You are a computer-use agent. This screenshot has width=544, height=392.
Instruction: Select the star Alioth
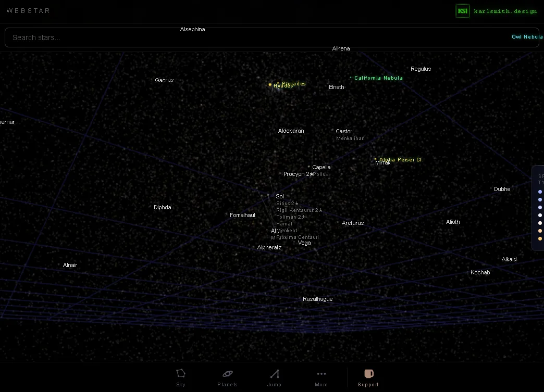point(453,222)
